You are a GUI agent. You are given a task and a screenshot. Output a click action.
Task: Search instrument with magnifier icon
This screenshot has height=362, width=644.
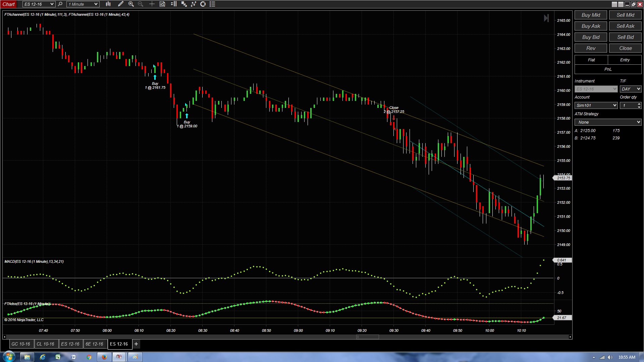click(60, 4)
